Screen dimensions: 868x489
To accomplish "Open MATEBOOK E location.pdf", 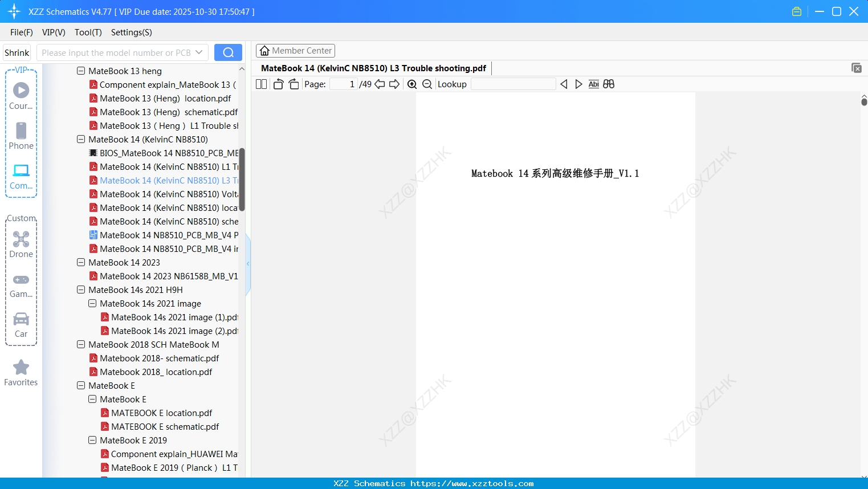I will (x=157, y=413).
